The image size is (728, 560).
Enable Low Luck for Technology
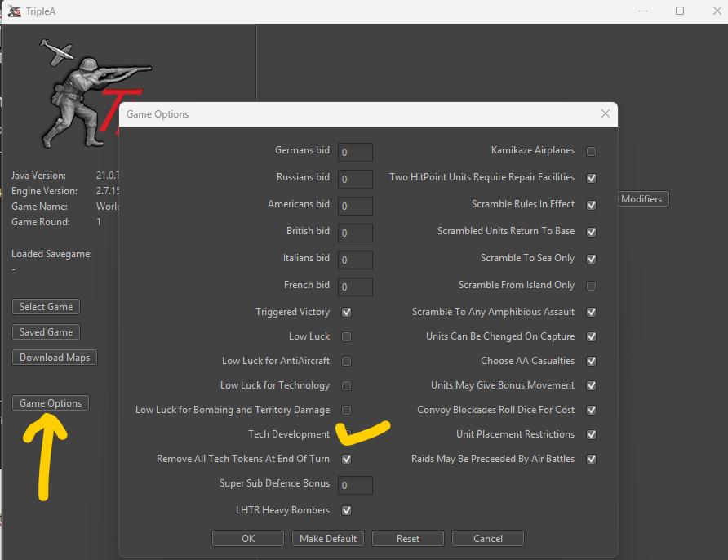click(346, 385)
